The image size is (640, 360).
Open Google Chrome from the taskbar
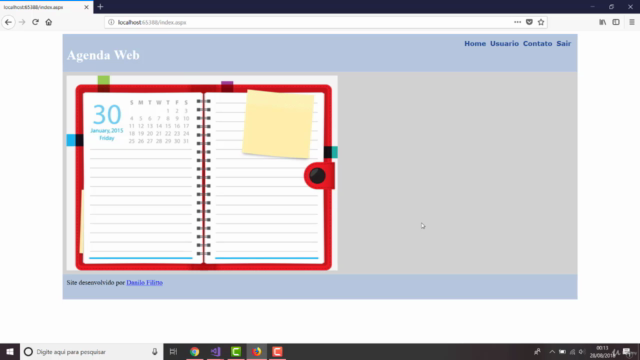(195, 351)
